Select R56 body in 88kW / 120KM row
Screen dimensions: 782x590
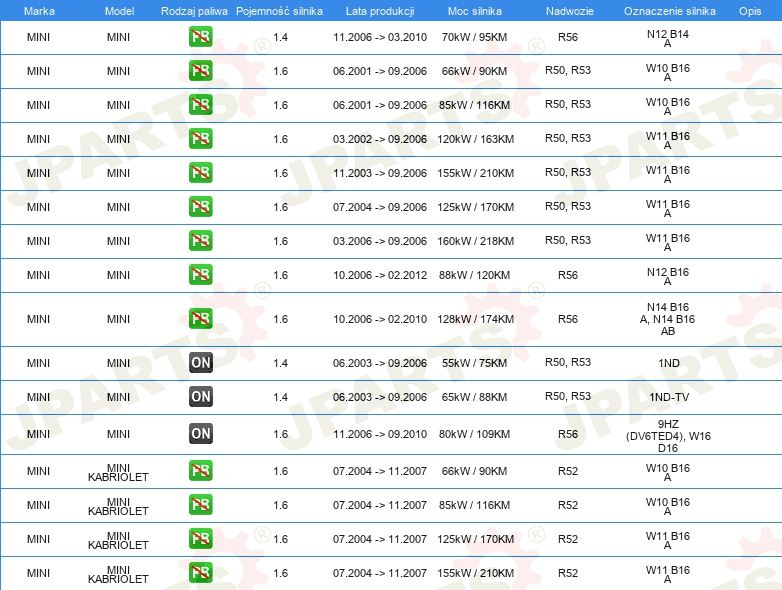[x=568, y=275]
